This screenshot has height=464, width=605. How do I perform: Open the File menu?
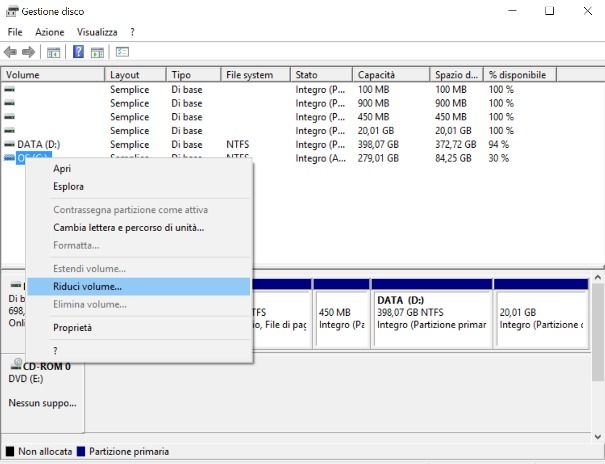(x=15, y=32)
